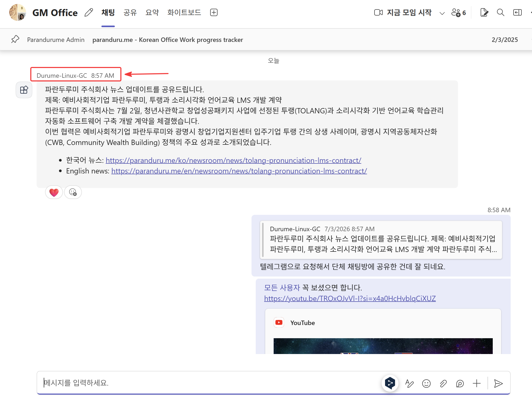
Task: Open the 한국어 뉴스 paranduru.me/ko link
Action: [x=233, y=160]
